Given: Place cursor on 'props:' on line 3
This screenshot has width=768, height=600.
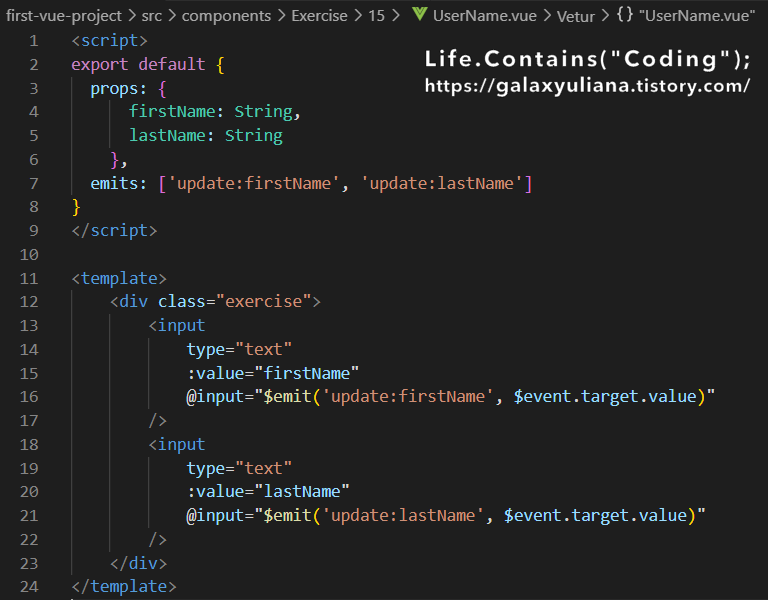Looking at the screenshot, I should [119, 89].
